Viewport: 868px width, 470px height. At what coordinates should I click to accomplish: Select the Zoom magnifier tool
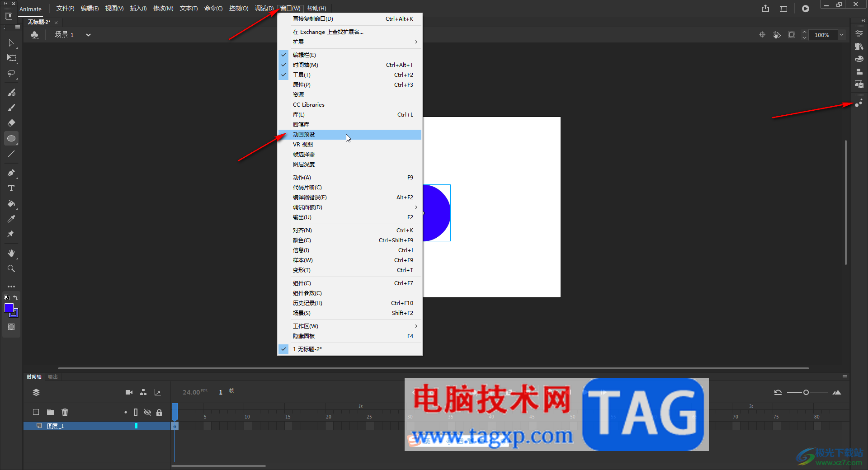tap(11, 268)
